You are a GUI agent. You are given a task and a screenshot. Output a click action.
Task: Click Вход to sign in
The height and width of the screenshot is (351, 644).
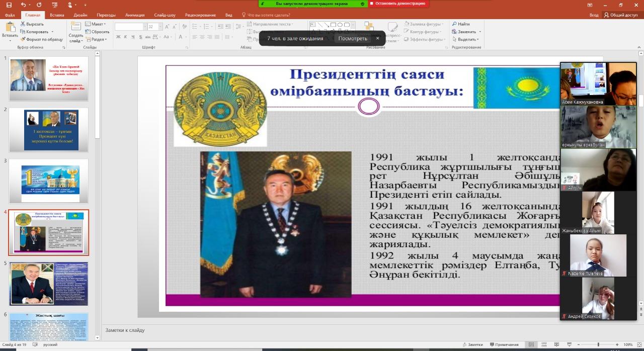pyautogui.click(x=594, y=15)
